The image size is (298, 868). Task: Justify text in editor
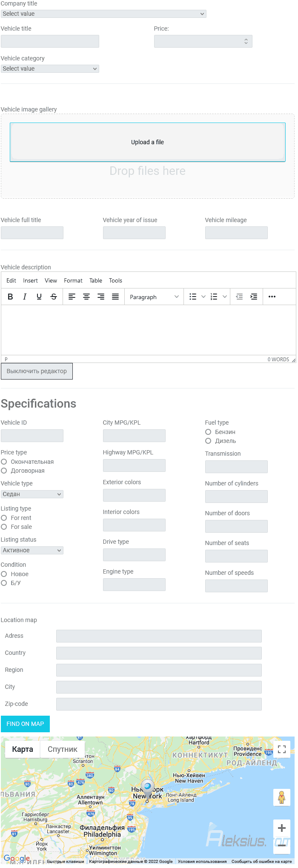point(115,297)
